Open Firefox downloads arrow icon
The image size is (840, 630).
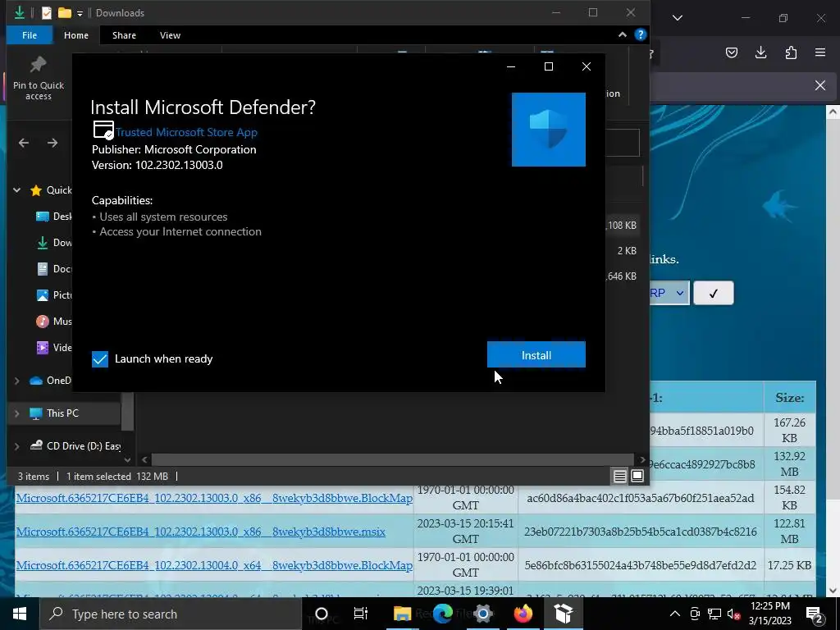pos(760,52)
